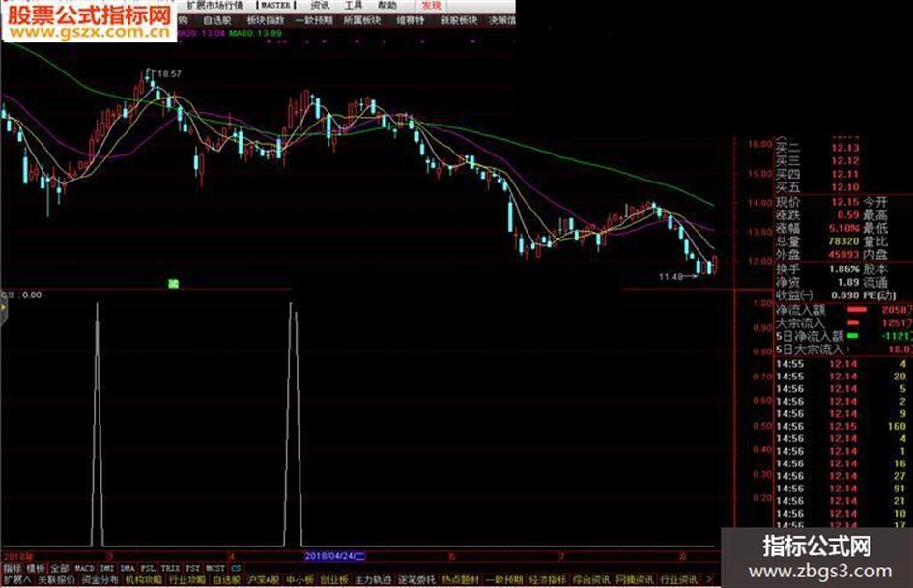This screenshot has width=913, height=588.
Task: Click the 换手 value 1.86%
Action: coord(844,269)
